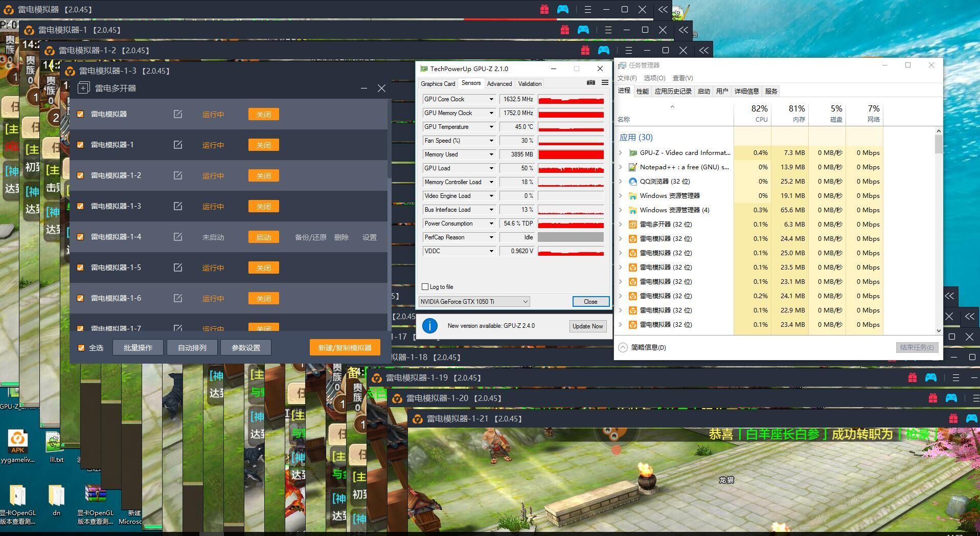
Task: Expand the QQ浏览器 process entry
Action: coord(621,182)
